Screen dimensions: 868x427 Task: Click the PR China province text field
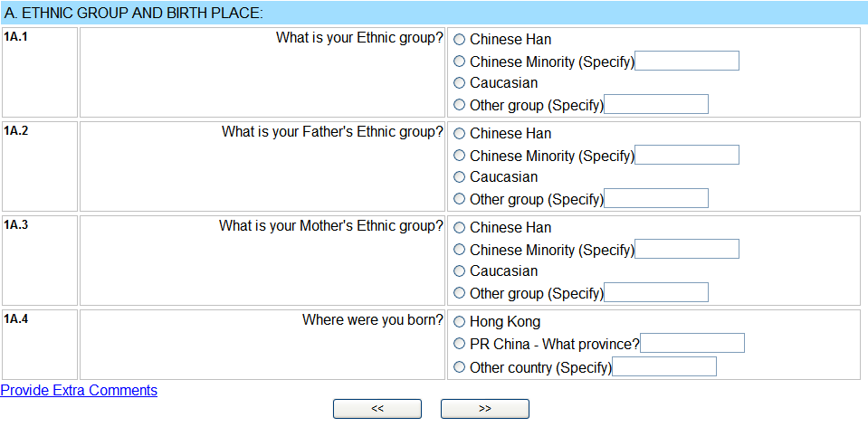tap(692, 344)
